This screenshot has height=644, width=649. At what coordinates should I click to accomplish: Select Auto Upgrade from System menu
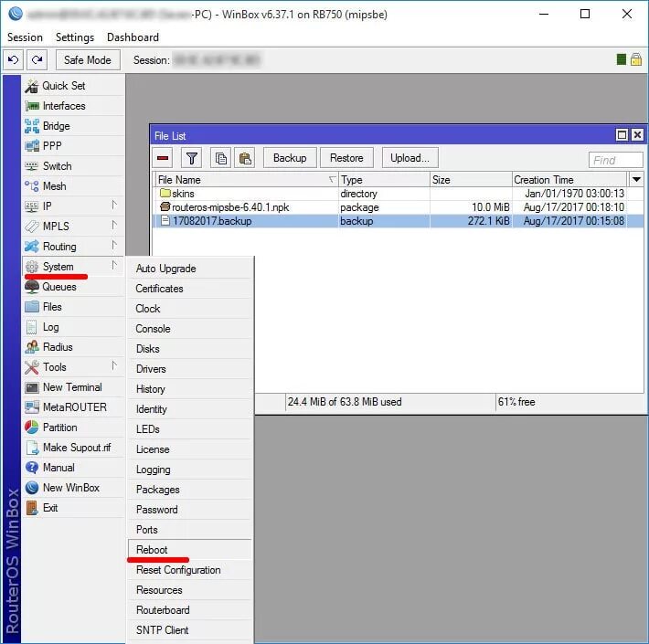pos(190,269)
